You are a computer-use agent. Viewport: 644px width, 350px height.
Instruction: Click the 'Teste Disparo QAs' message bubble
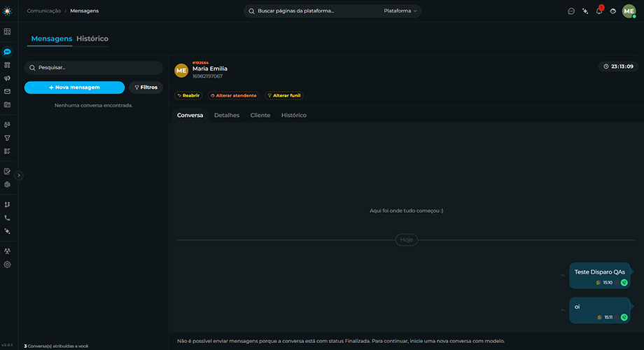click(x=600, y=276)
